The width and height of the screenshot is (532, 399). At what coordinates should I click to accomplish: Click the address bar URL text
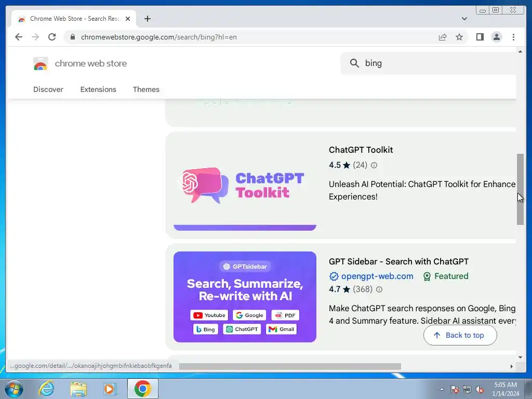[x=159, y=37]
